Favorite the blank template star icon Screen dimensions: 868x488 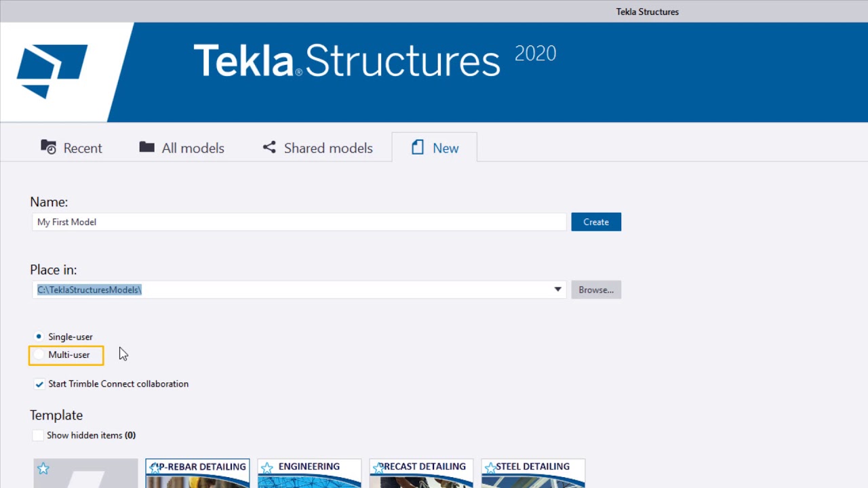43,468
